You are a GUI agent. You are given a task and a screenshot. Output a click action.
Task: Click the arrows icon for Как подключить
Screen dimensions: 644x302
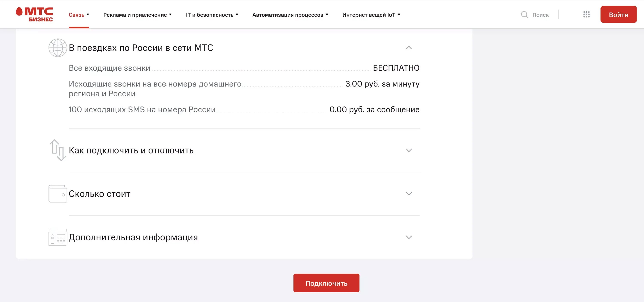tap(58, 150)
